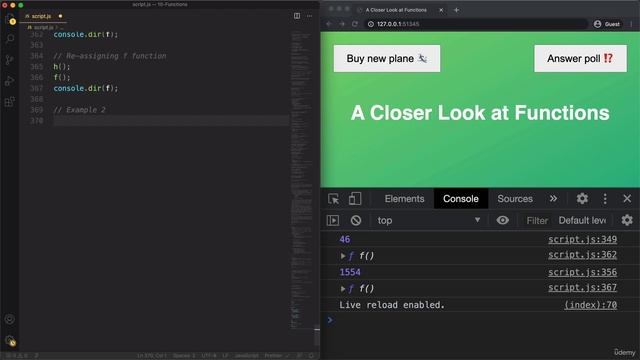Open the Guest profile menu
Image resolution: width=640 pixels, height=360 pixels.
[x=607, y=24]
